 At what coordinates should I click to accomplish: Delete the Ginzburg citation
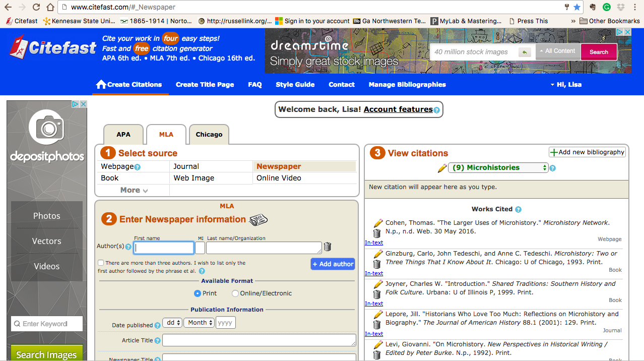[x=377, y=264]
